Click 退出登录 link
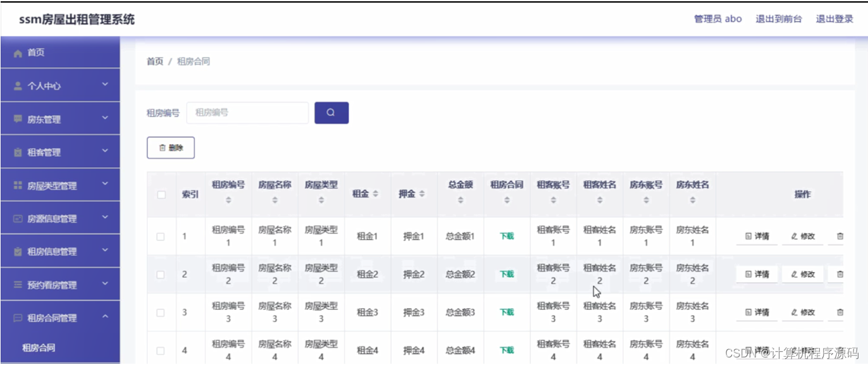868x365 pixels. 834,19
